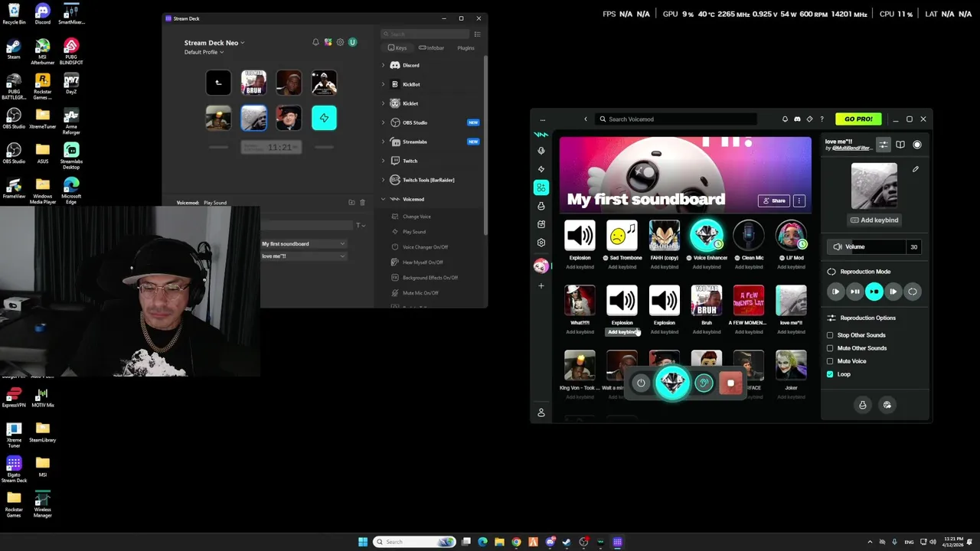Click the trash icon in Stream Deck key settings
This screenshot has height=551, width=980.
(x=362, y=203)
